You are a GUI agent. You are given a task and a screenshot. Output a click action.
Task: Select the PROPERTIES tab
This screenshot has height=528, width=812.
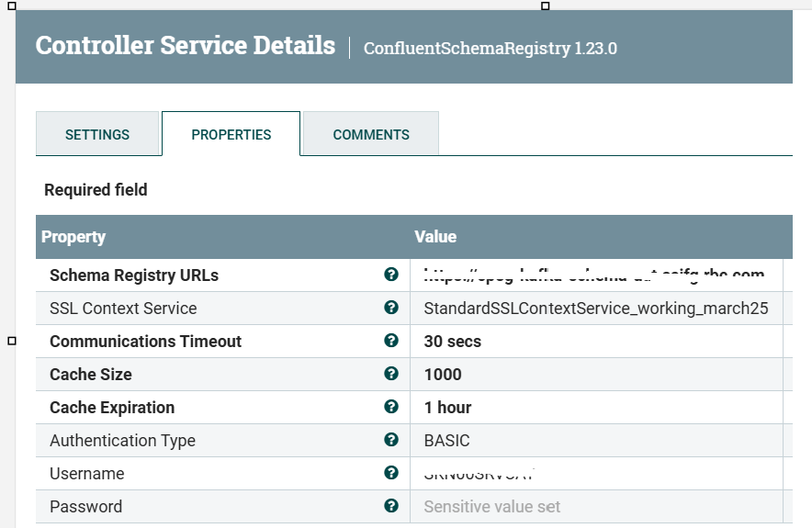click(231, 134)
